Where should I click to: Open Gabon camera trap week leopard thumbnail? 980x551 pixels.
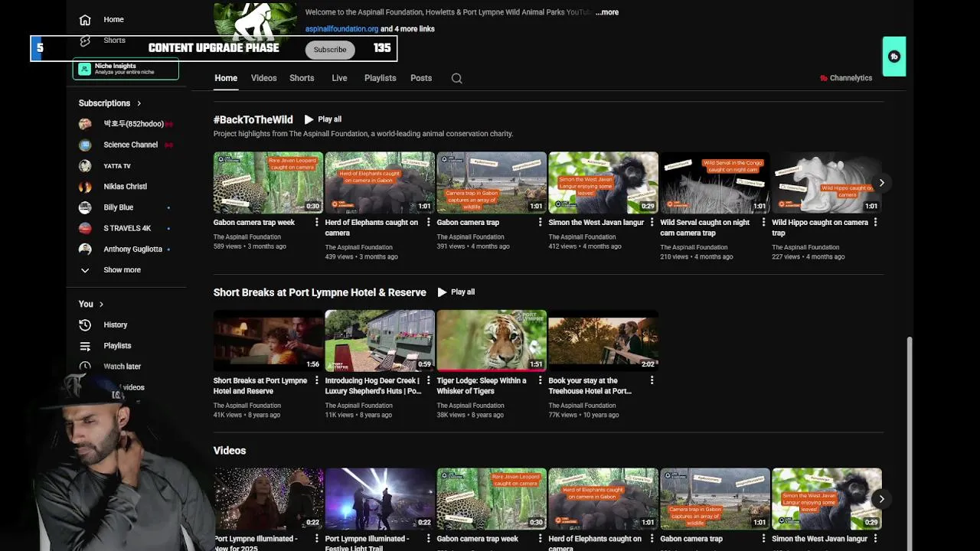pyautogui.click(x=268, y=182)
